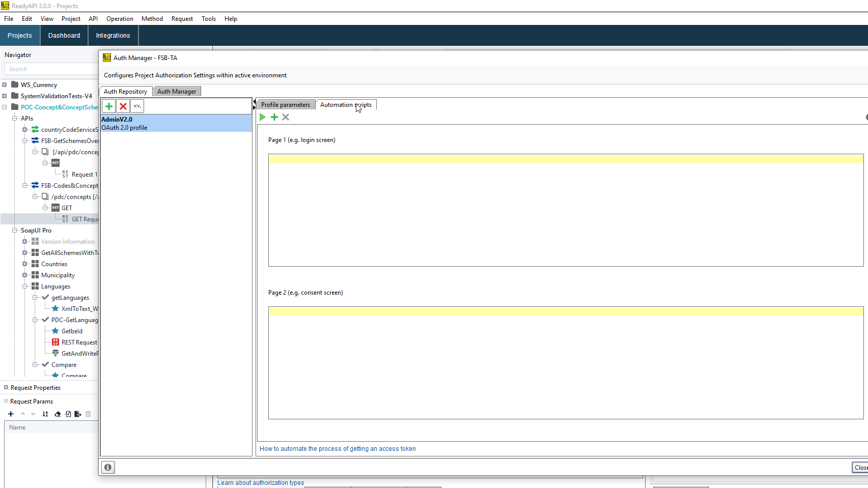Switch to the Profile parameters tab
Screen dimensions: 868x488
[x=285, y=105]
